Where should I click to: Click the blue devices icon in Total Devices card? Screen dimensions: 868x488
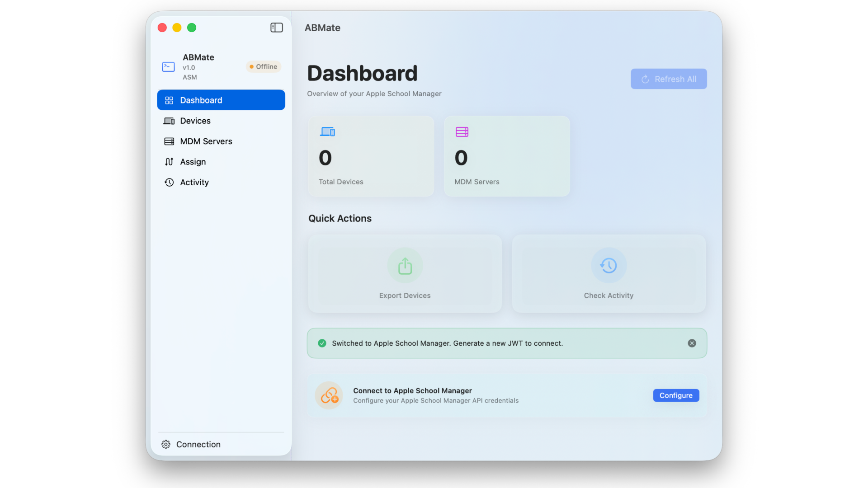pos(327,131)
